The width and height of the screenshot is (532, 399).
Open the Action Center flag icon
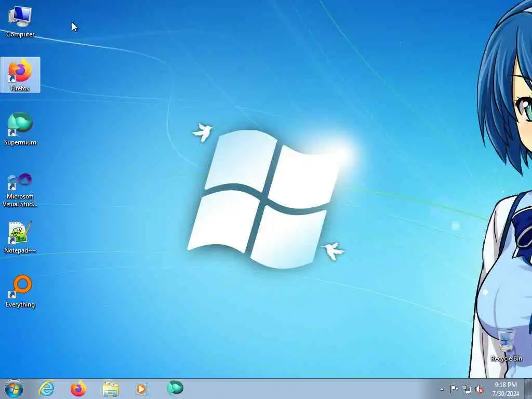454,389
